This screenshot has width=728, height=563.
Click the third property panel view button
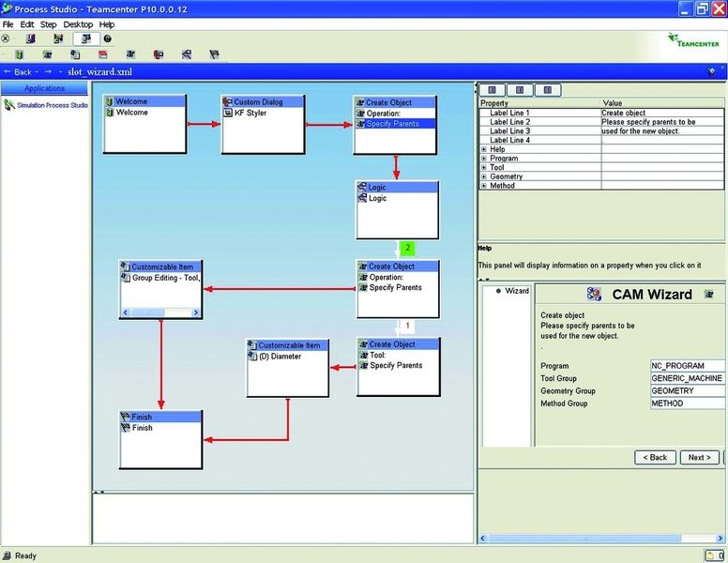548,90
